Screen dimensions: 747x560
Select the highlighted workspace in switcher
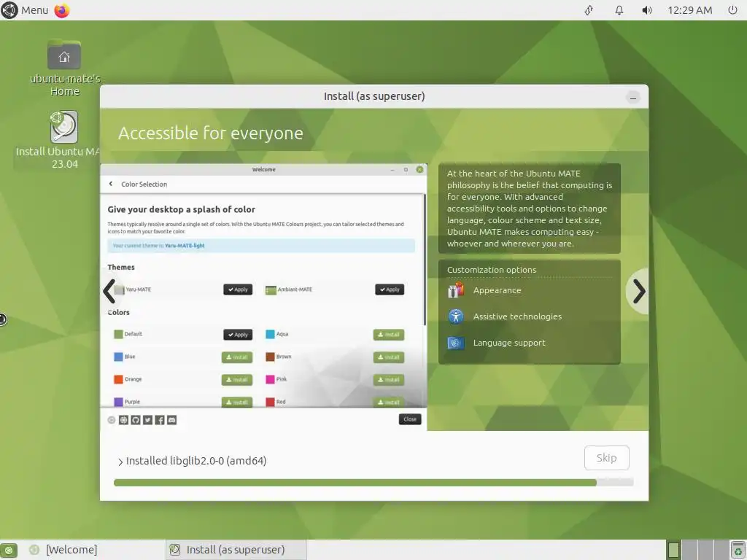tap(673, 550)
